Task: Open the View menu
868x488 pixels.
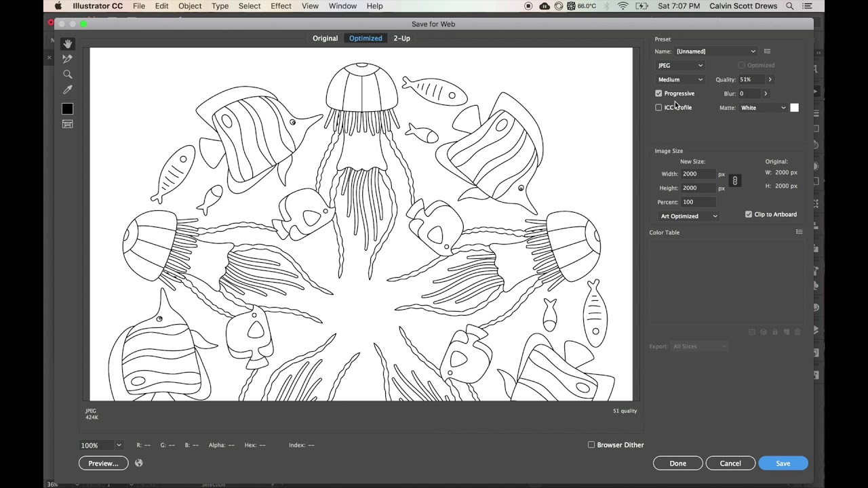Action: tap(310, 6)
